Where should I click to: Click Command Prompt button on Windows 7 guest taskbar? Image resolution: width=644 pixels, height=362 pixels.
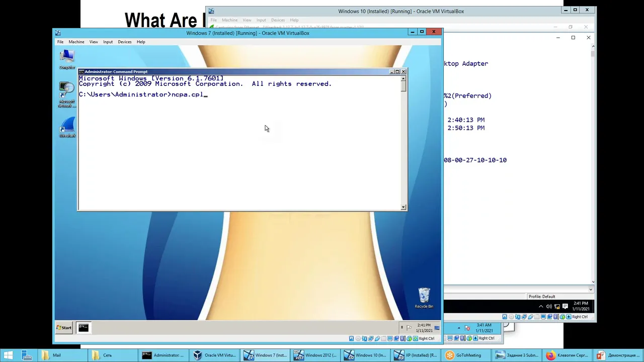coord(84,328)
